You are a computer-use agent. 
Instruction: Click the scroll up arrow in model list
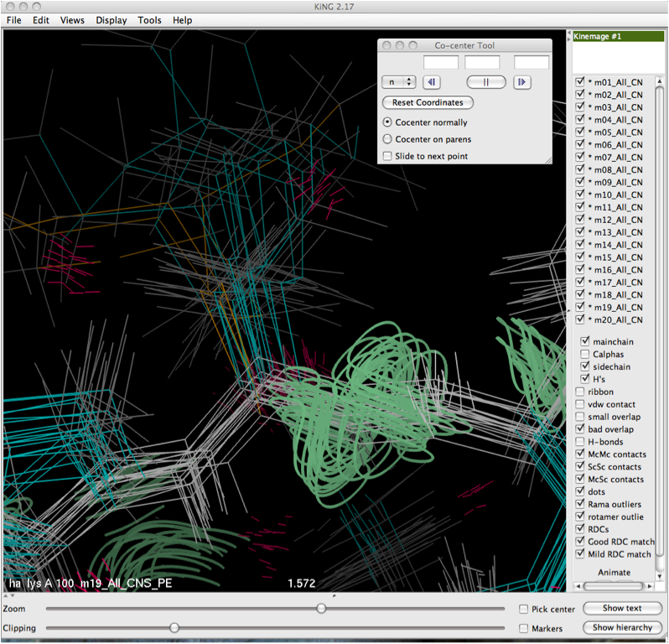point(659,80)
